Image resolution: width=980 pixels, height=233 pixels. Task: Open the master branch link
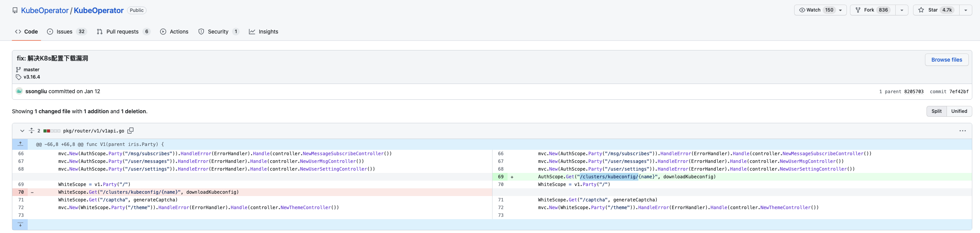point(32,70)
